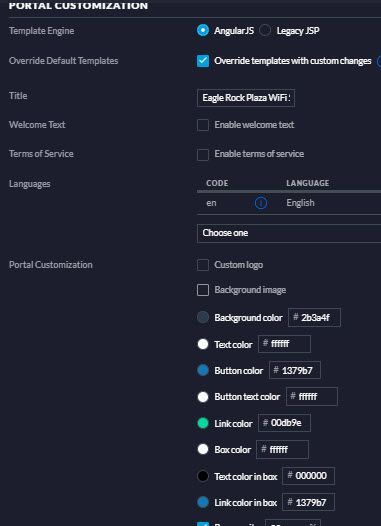
Task: Click info icon next to en code
Action: (x=261, y=203)
